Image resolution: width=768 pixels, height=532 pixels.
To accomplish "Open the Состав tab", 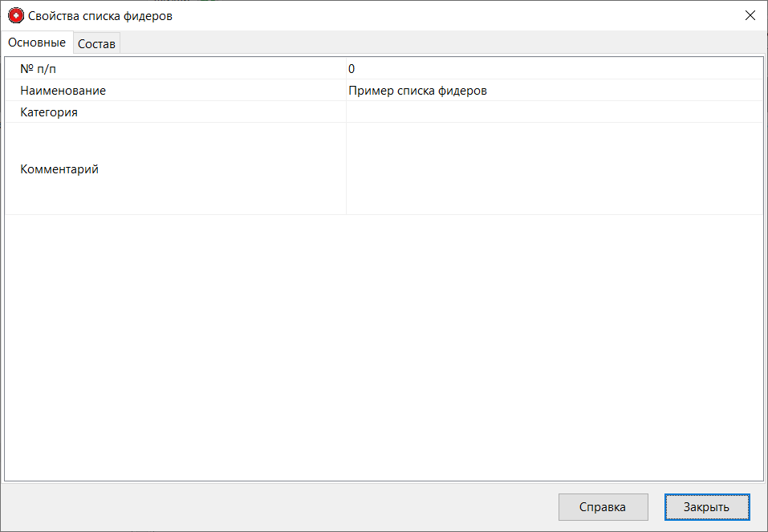I will click(x=97, y=44).
